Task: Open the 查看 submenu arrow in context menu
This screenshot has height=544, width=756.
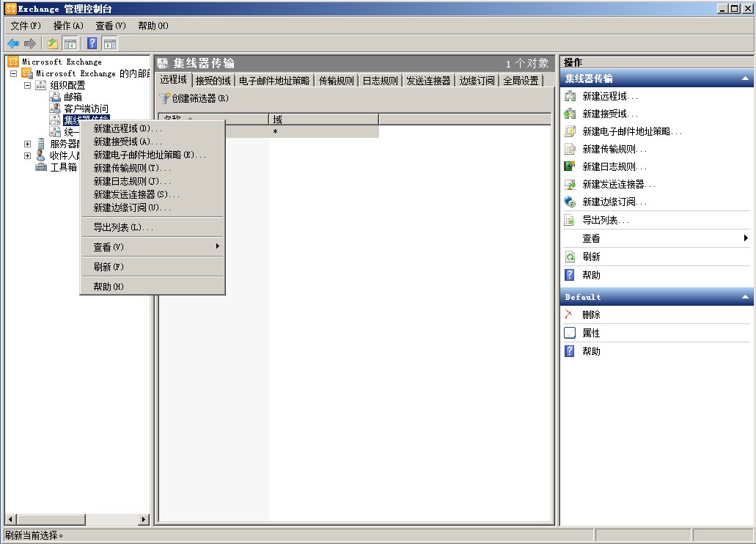Action: (218, 246)
